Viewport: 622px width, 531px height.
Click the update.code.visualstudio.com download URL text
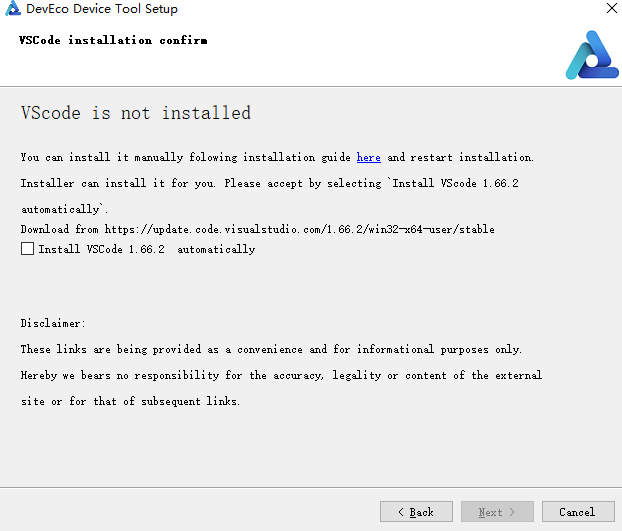(x=299, y=229)
